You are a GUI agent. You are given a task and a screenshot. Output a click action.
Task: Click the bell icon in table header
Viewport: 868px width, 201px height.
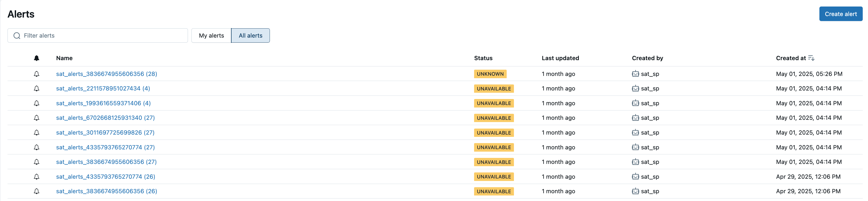[37, 58]
